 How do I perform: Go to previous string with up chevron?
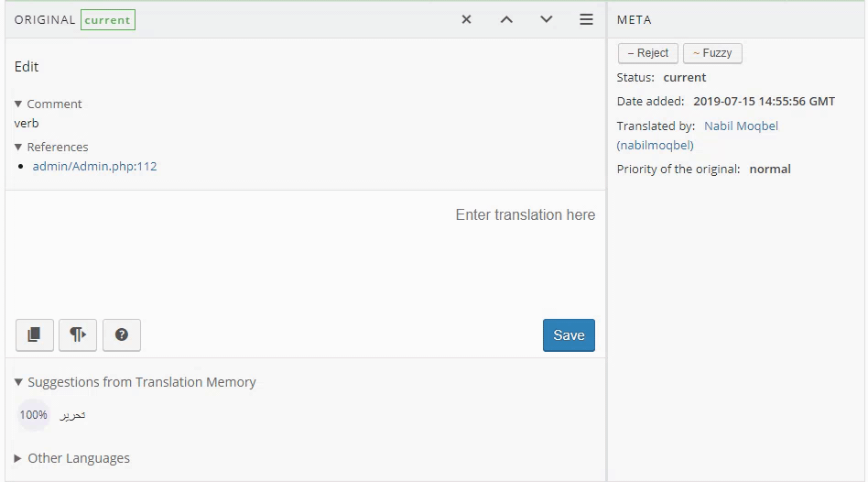point(506,19)
